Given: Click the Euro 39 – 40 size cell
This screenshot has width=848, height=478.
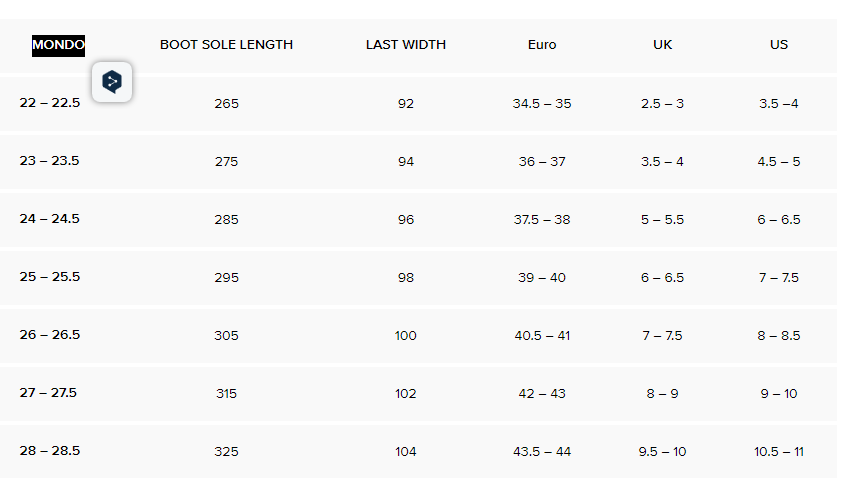Looking at the screenshot, I should [542, 278].
